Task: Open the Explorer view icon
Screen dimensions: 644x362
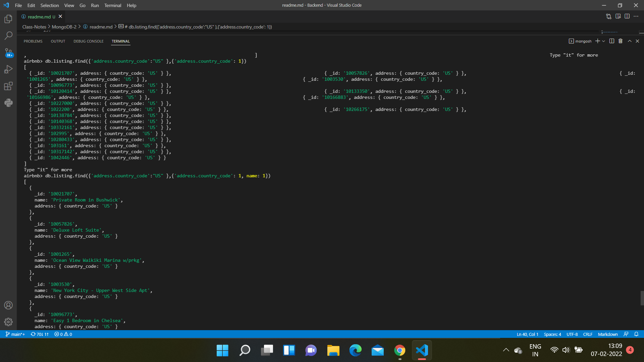Action: point(8,19)
